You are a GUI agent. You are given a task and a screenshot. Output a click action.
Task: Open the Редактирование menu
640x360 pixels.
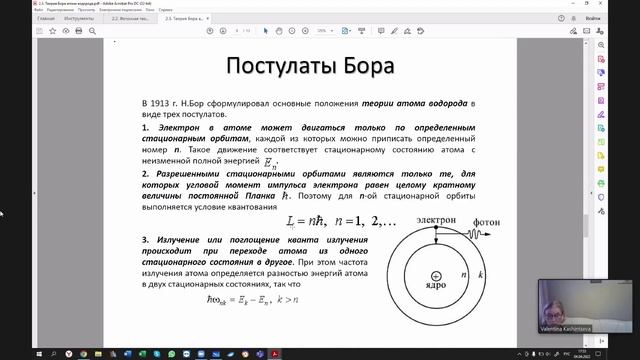click(x=60, y=10)
